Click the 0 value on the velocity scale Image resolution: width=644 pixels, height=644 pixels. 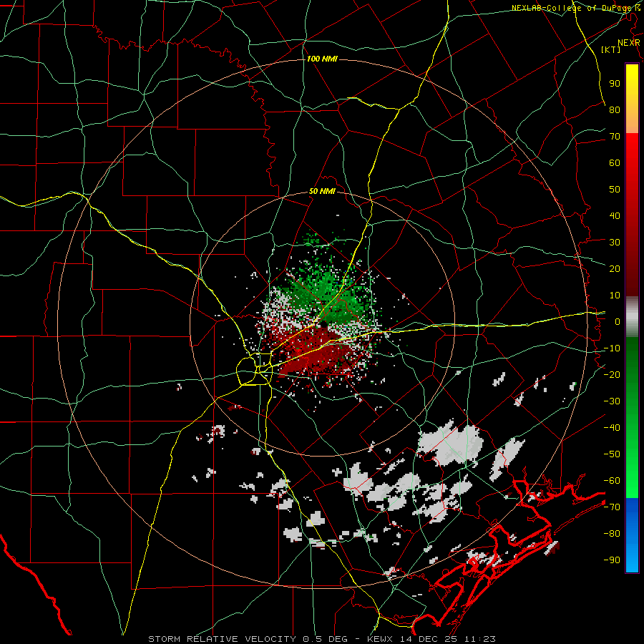point(618,321)
